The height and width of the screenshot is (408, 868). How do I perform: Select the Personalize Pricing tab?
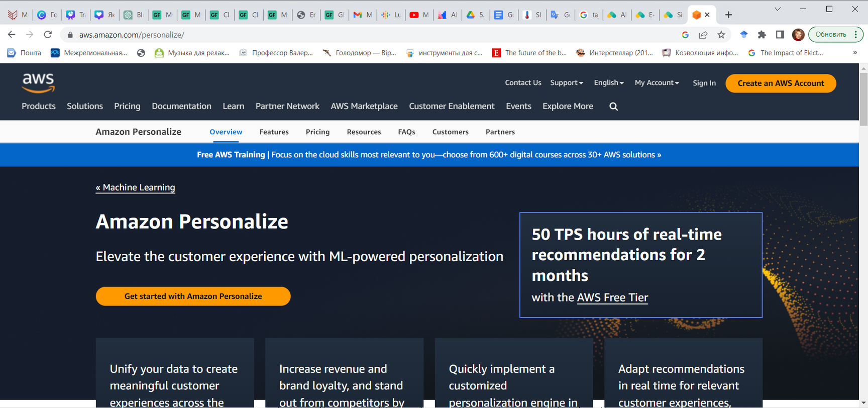317,132
